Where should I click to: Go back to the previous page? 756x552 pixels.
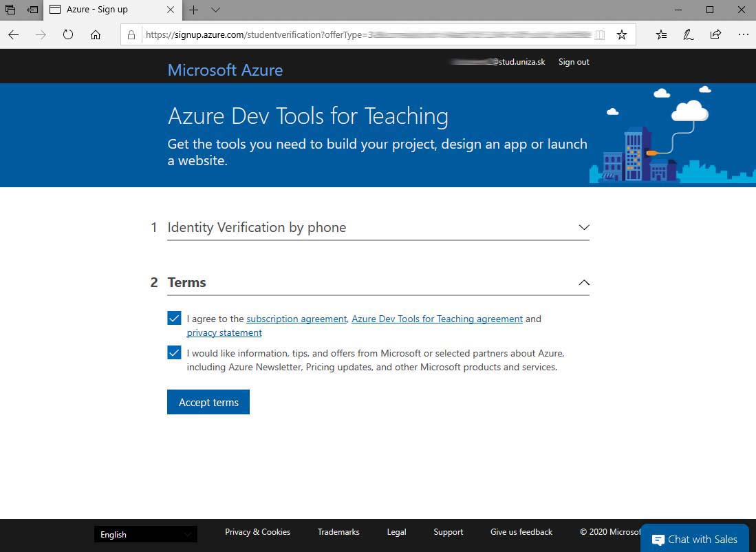(14, 34)
